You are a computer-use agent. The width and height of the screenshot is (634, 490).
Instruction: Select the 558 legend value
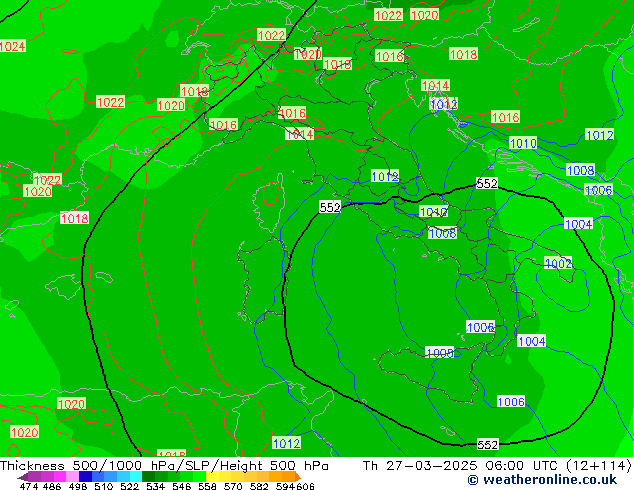pos(207,486)
